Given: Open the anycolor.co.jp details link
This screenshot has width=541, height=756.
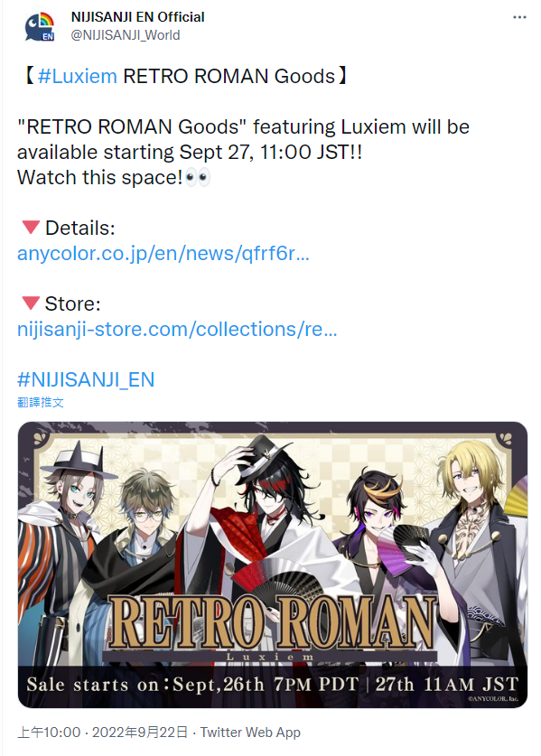Looking at the screenshot, I should [x=163, y=253].
